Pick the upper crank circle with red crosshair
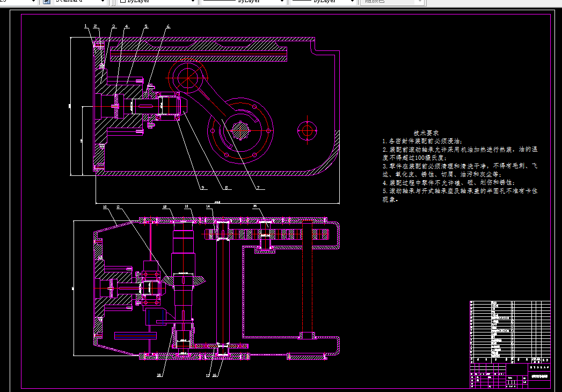 188,79
